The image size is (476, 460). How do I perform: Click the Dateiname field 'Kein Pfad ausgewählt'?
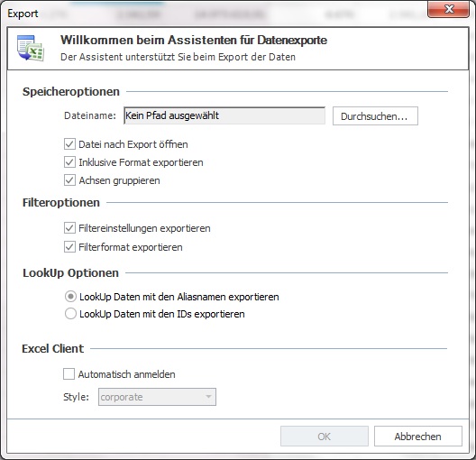pos(224,115)
